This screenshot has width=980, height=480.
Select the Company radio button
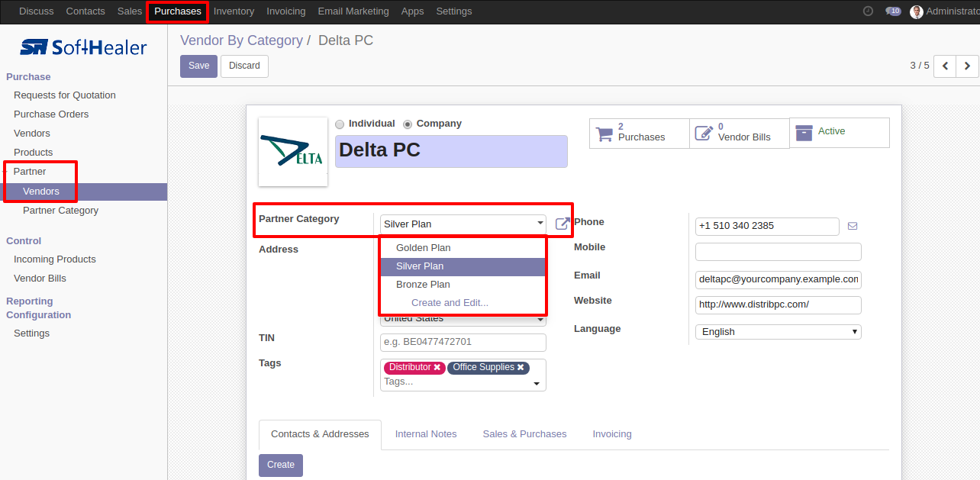click(408, 124)
